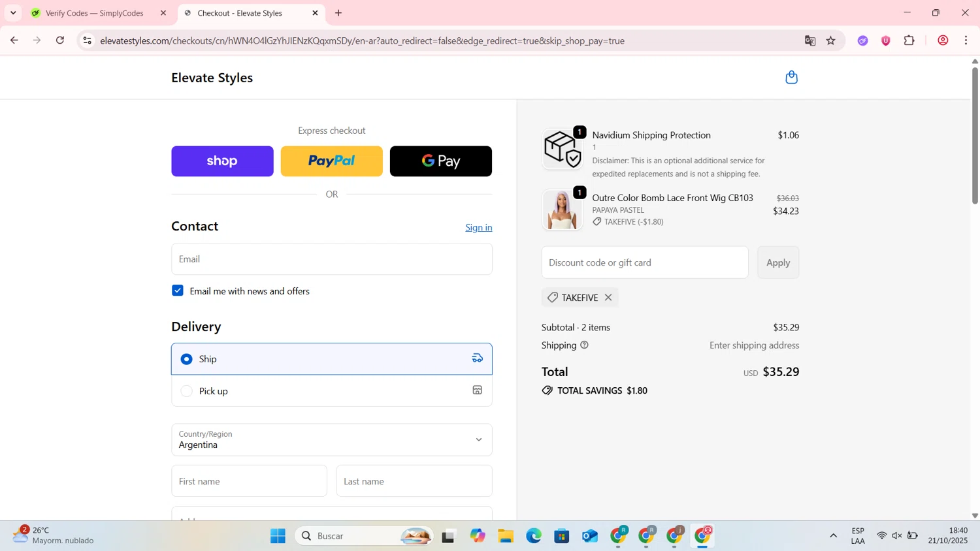Select the Pick up delivery option

tap(332, 391)
